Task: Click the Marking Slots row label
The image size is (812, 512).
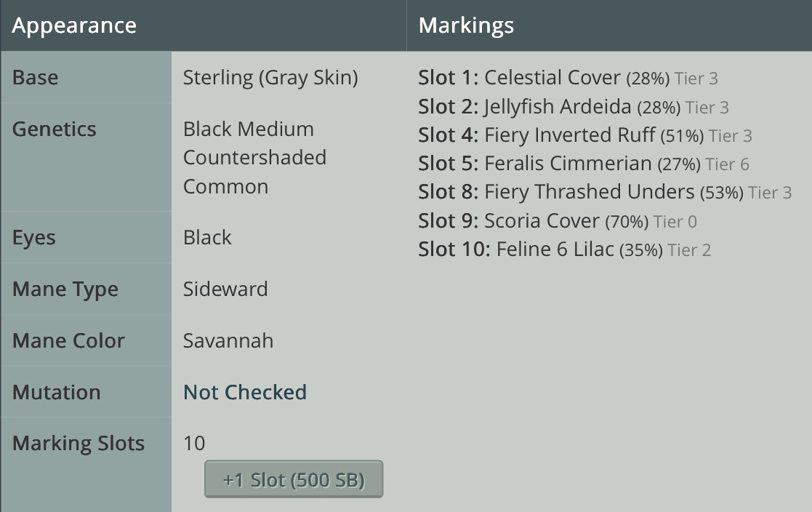Action: coord(79,444)
